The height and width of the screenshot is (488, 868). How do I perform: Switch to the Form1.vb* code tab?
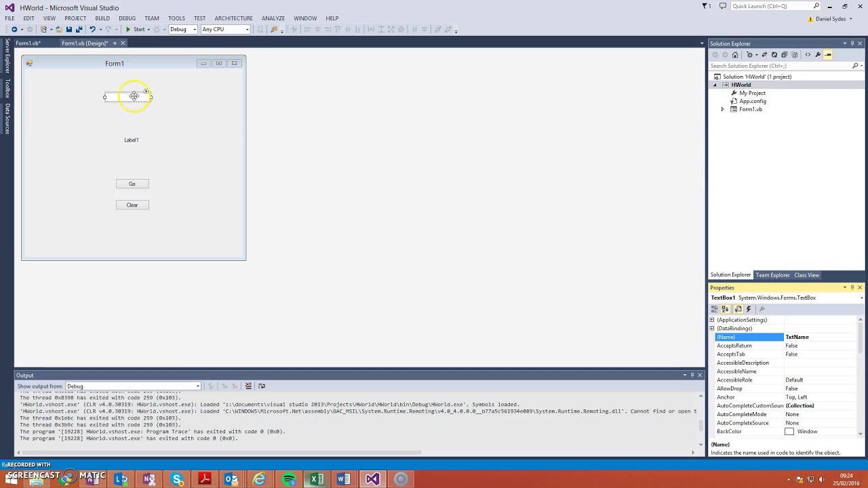(28, 43)
